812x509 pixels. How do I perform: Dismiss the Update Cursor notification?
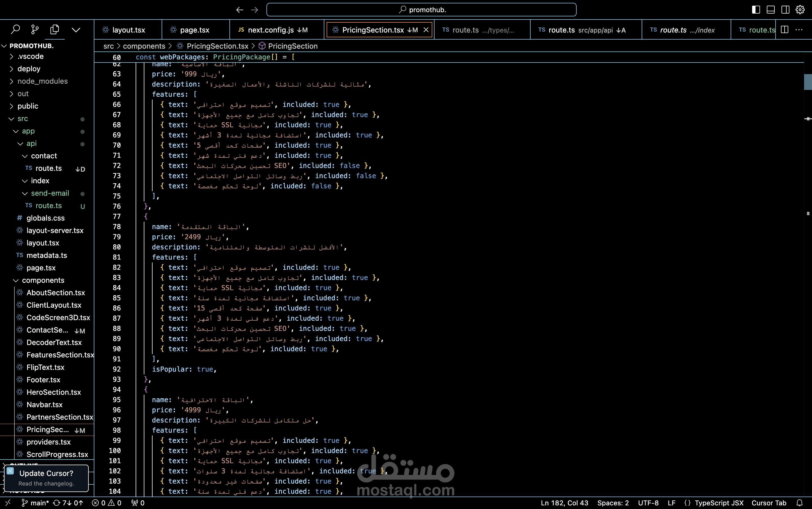point(10,471)
